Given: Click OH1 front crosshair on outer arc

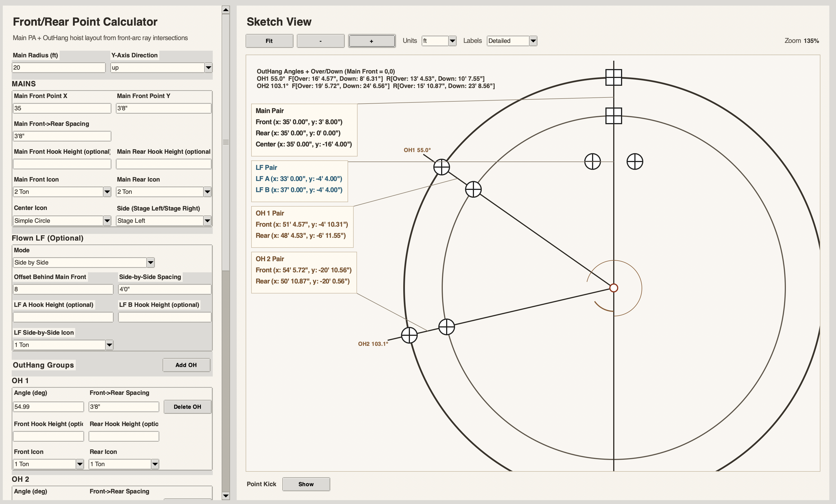Looking at the screenshot, I should tap(441, 167).
